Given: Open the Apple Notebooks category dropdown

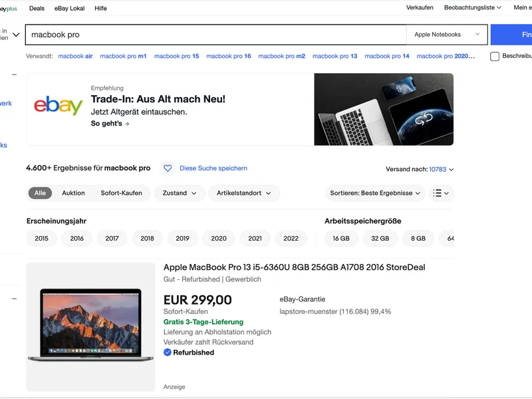Looking at the screenshot, I should point(447,35).
